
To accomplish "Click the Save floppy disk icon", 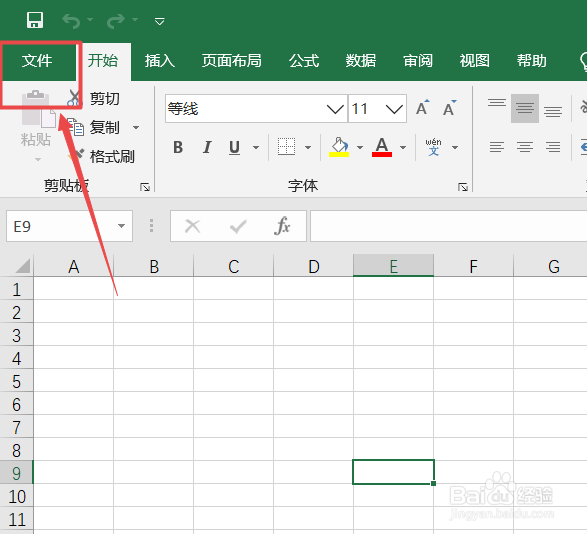I will click(35, 20).
